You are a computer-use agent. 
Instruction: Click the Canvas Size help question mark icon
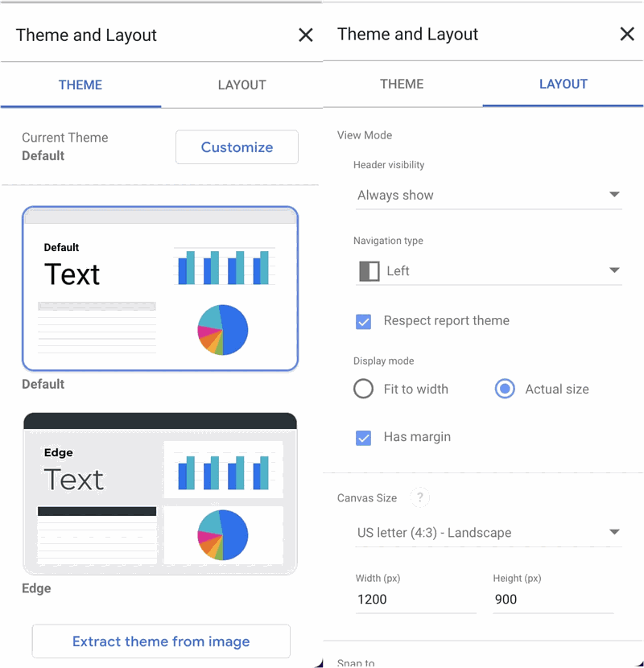[x=419, y=498]
